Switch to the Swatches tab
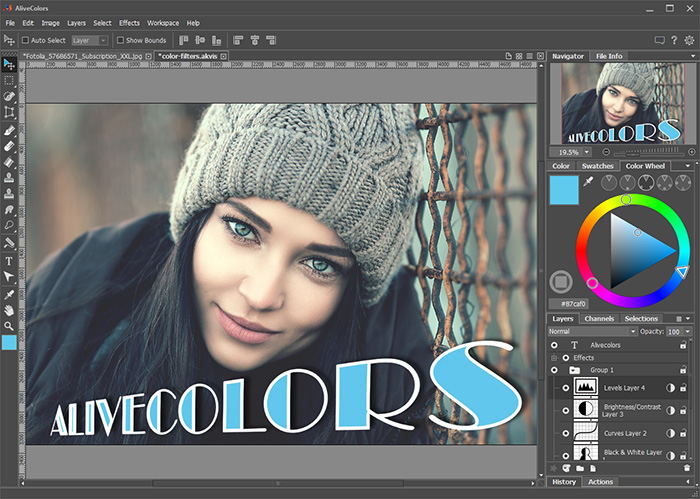Image resolution: width=700 pixels, height=499 pixels. pos(597,166)
